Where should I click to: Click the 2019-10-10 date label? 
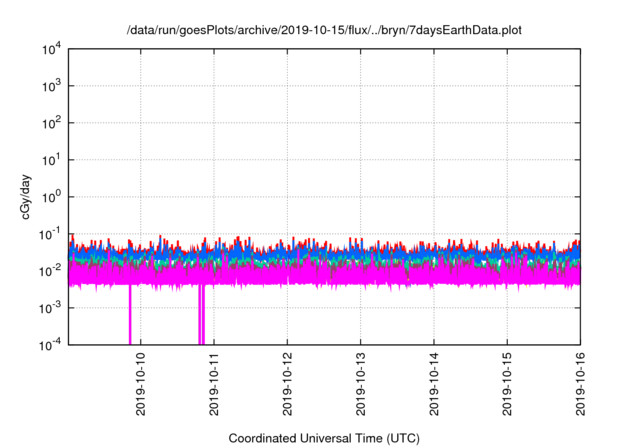click(141, 384)
